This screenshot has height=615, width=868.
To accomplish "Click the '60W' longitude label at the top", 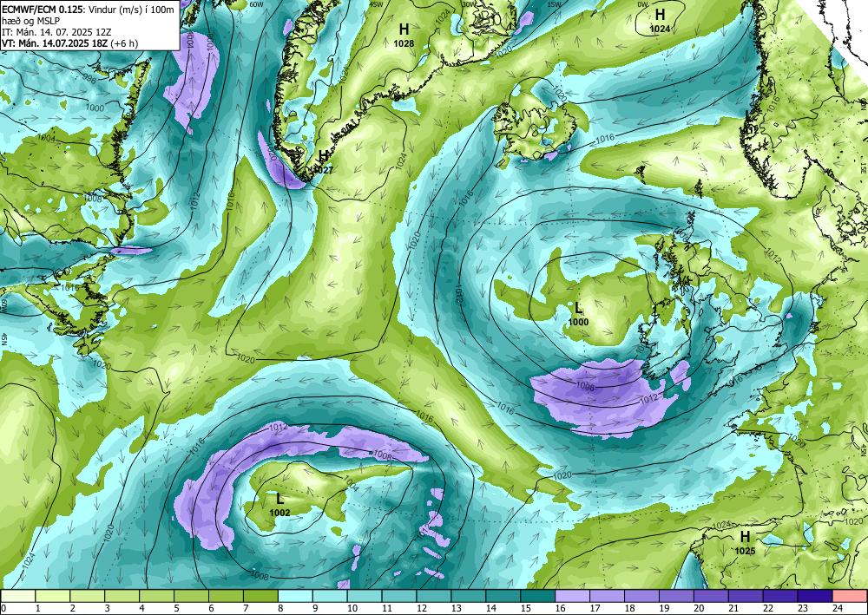I will [256, 3].
